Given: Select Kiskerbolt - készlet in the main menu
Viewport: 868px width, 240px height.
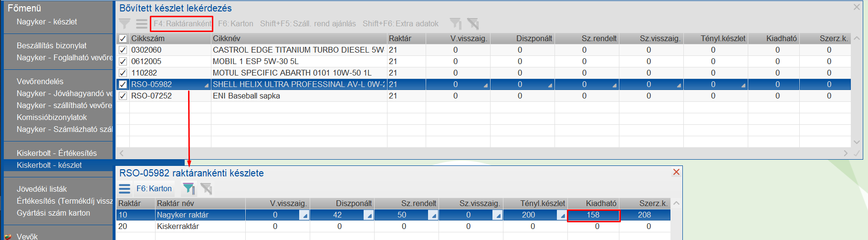Looking at the screenshot, I should coord(49,165).
